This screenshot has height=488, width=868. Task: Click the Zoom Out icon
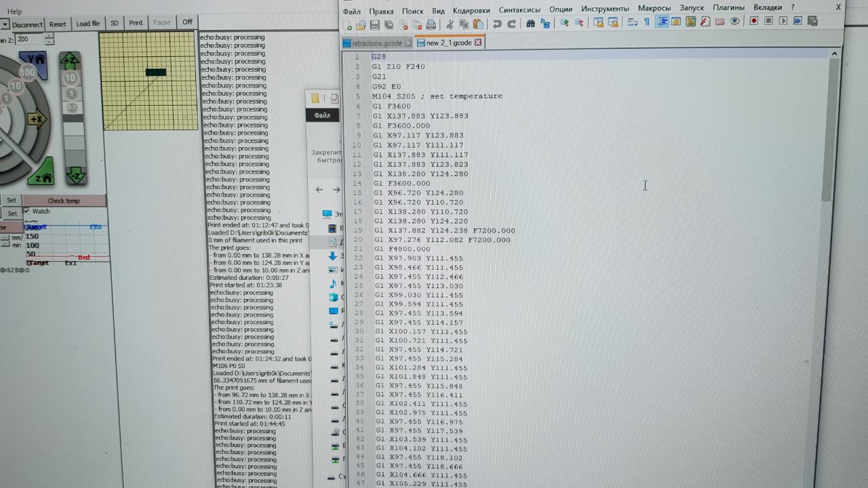coord(578,23)
